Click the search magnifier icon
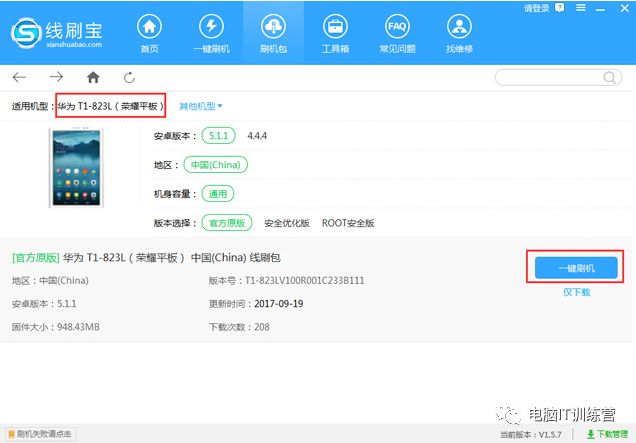 pyautogui.click(x=609, y=77)
